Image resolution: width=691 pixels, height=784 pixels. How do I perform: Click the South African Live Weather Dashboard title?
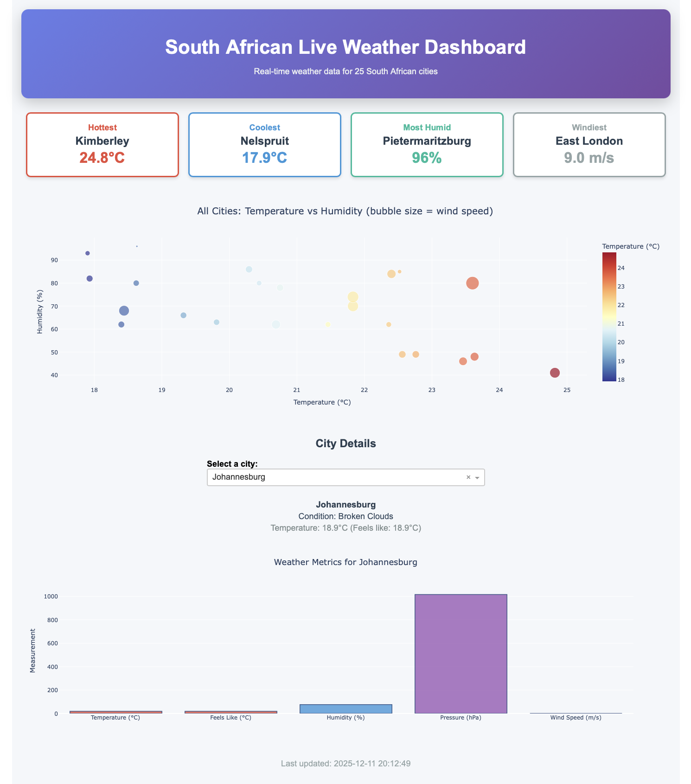[x=345, y=47]
